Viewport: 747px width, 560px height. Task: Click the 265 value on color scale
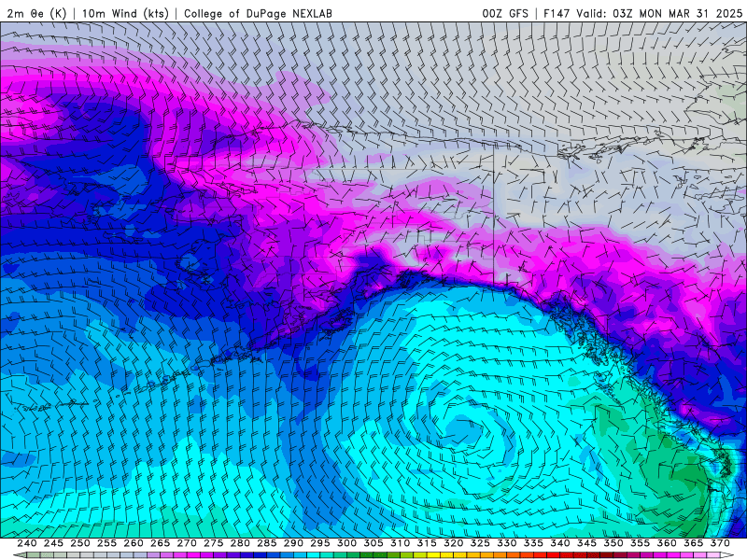pos(160,543)
